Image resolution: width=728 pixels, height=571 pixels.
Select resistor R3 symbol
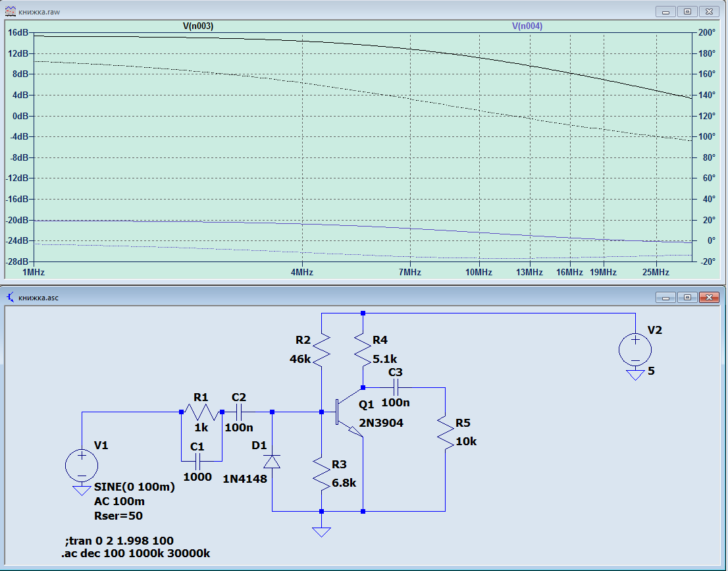pos(321,474)
